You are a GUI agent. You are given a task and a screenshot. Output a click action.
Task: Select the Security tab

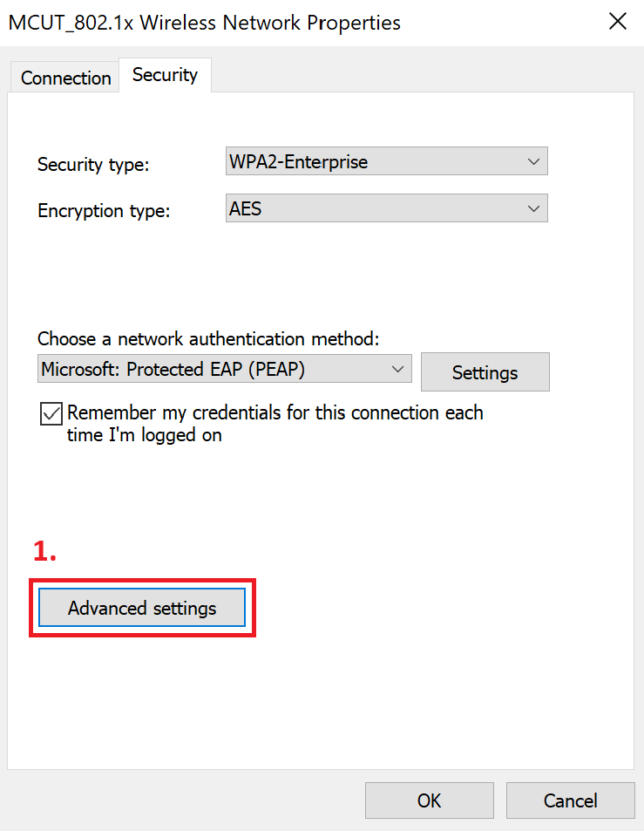coord(165,75)
